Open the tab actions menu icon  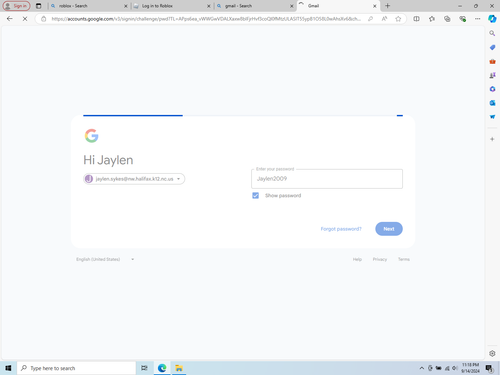tap(39, 6)
